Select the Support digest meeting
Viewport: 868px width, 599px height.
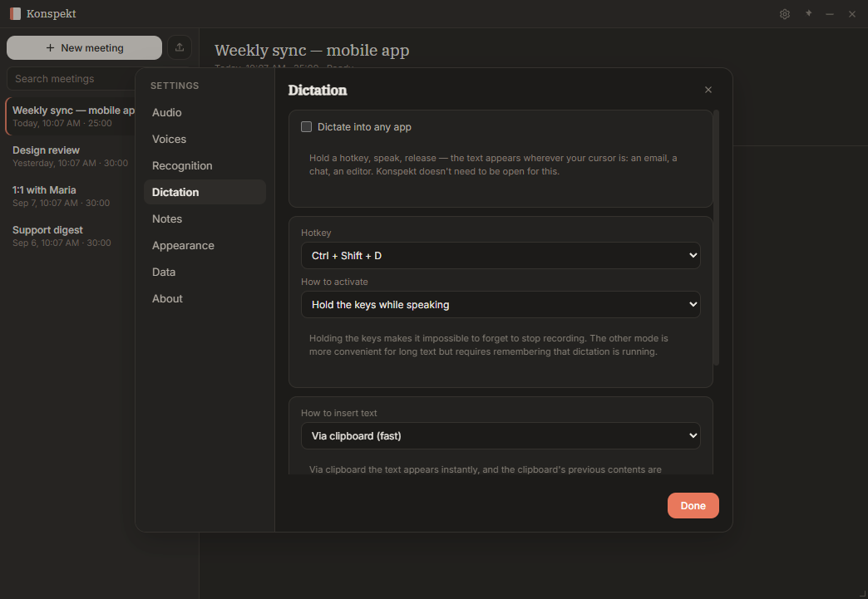click(71, 236)
